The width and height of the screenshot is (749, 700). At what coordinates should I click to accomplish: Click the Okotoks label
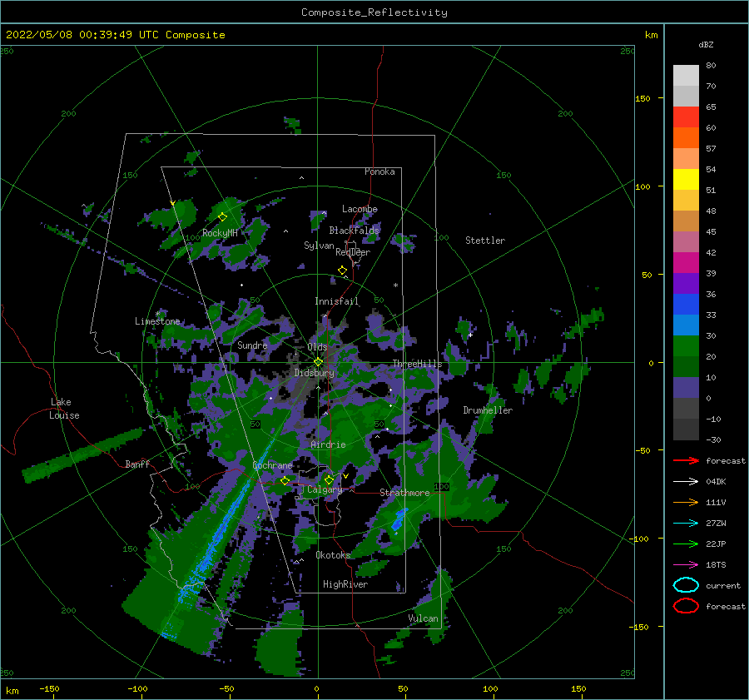pyautogui.click(x=333, y=555)
